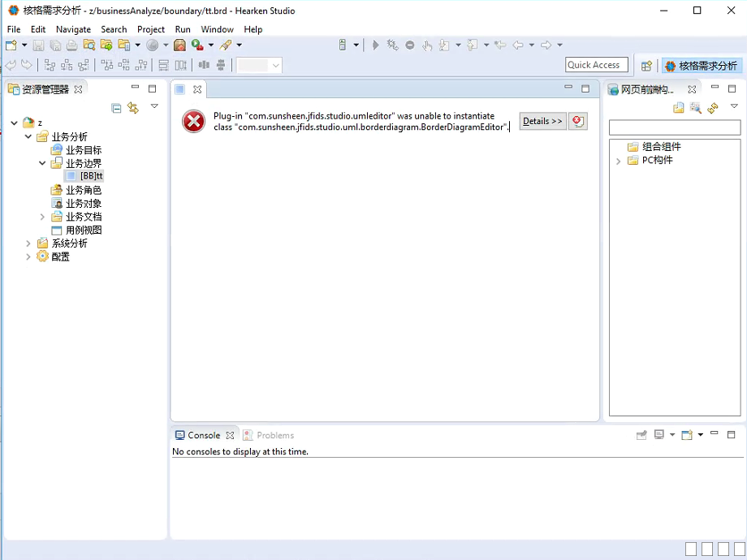Screen dimensions: 747x560
Task: Click Pin Console icon in Console view
Action: click(641, 436)
